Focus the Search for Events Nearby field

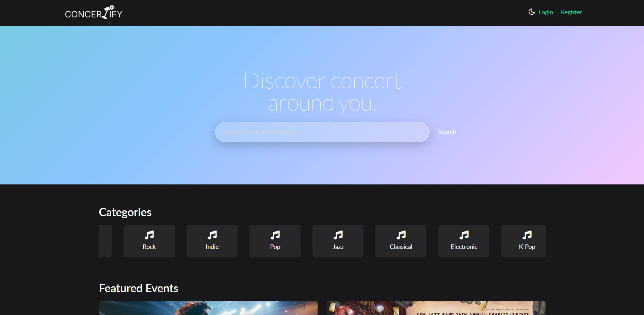pos(322,132)
